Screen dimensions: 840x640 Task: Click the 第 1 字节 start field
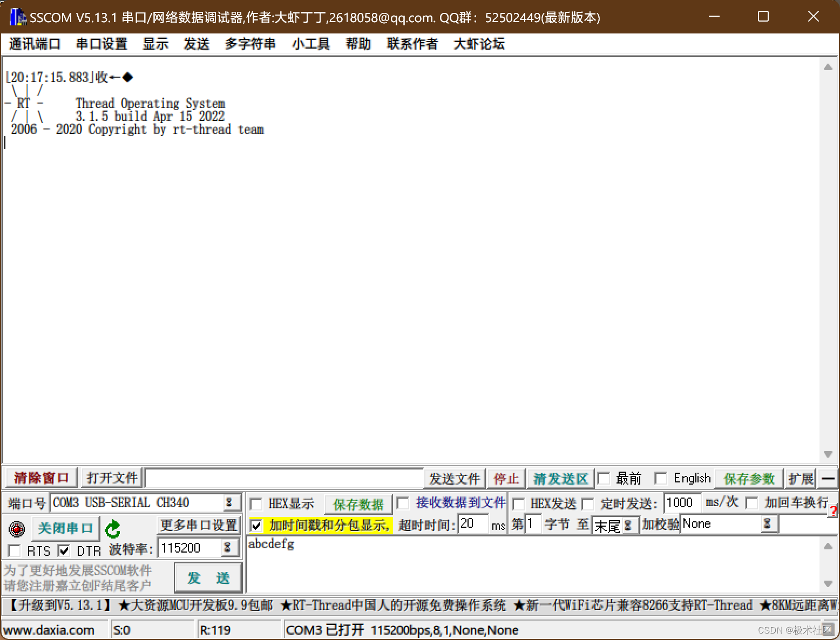pyautogui.click(x=533, y=523)
